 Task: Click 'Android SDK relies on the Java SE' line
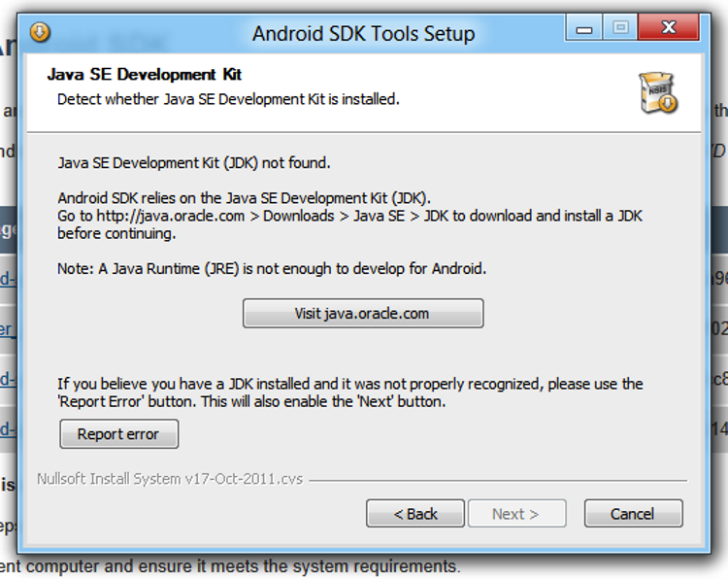245,198
